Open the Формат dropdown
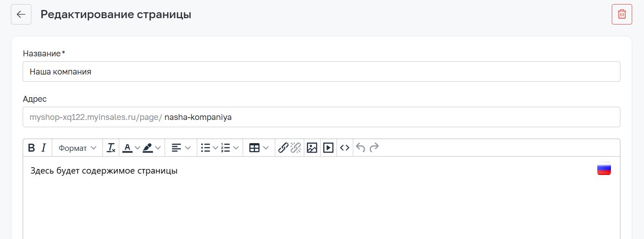 [78, 148]
